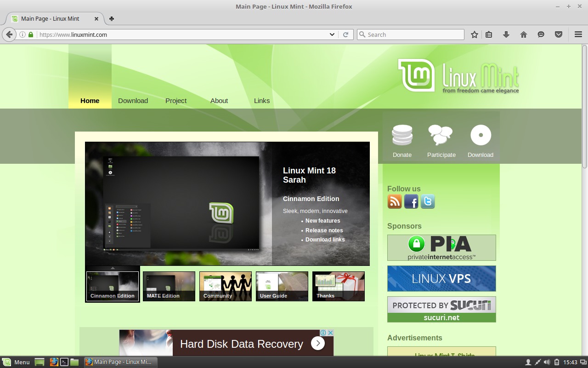Screen dimensions: 588x368
Task: Open the Firefox hamburger menu
Action: tap(578, 34)
